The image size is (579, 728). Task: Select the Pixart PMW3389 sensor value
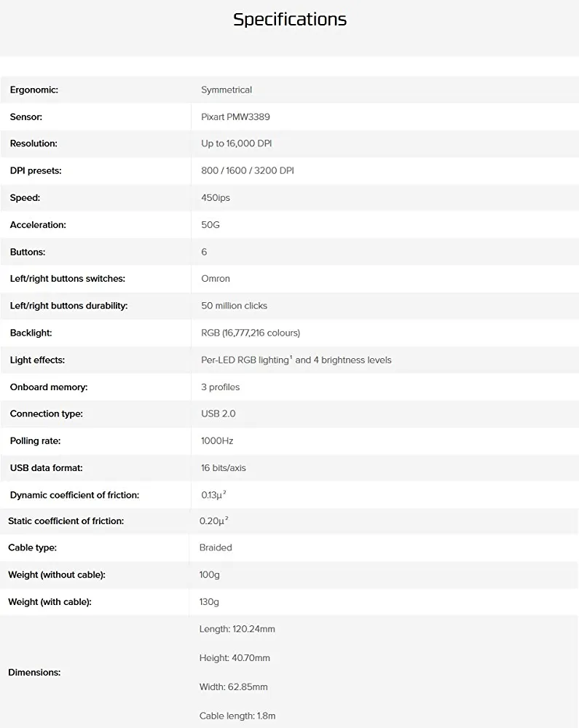tap(235, 116)
